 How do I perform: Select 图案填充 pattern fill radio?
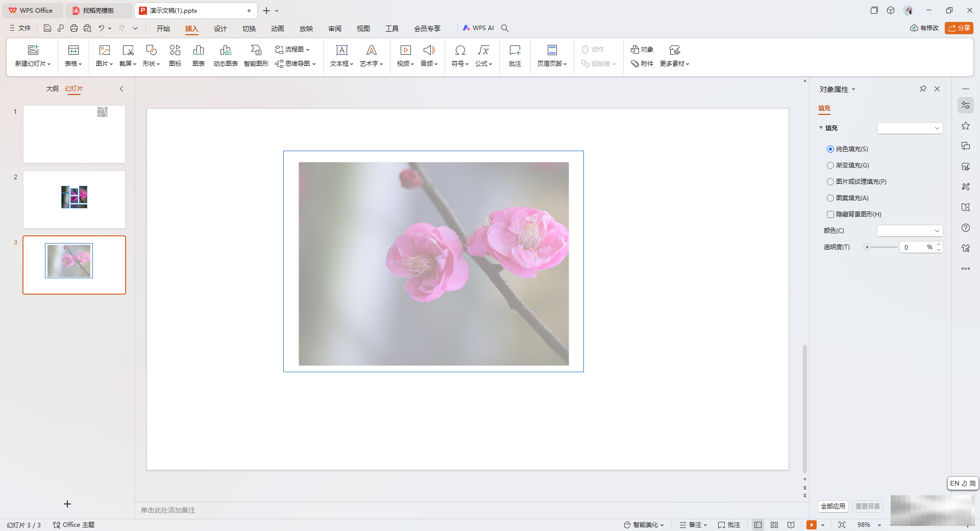coord(830,198)
